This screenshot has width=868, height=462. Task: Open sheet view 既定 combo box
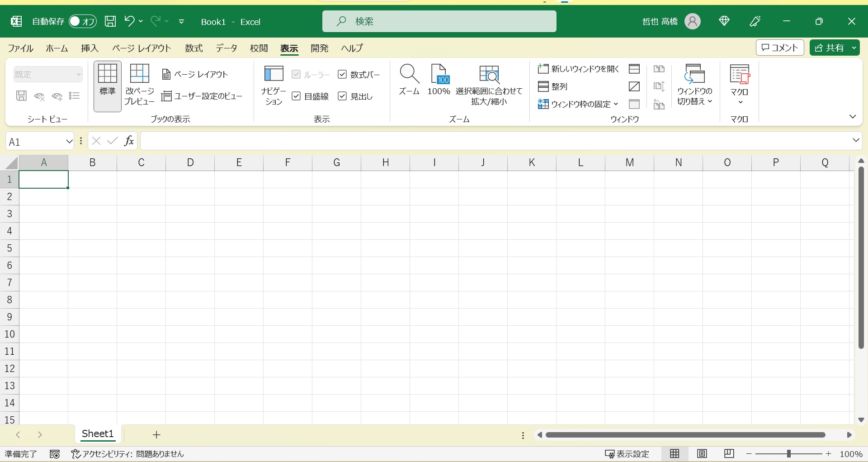click(48, 74)
